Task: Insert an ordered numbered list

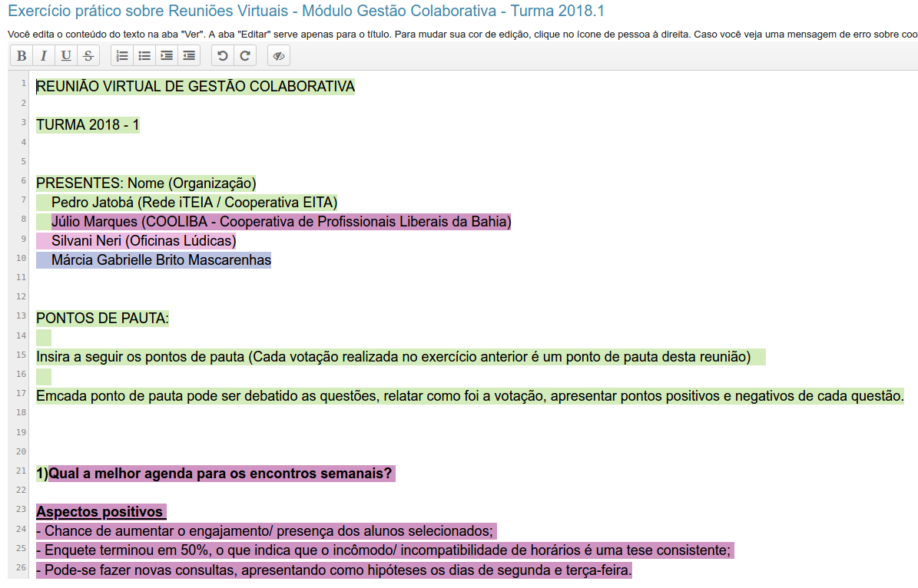Action: (x=122, y=55)
